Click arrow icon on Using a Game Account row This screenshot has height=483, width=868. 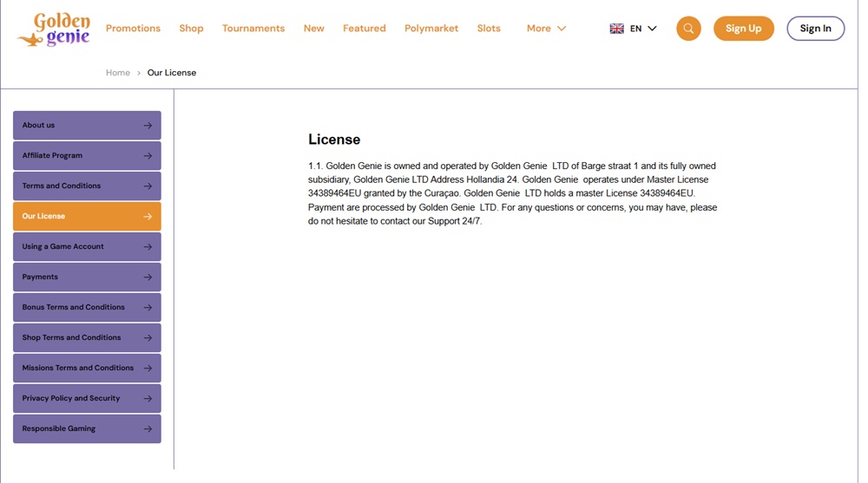pyautogui.click(x=148, y=247)
